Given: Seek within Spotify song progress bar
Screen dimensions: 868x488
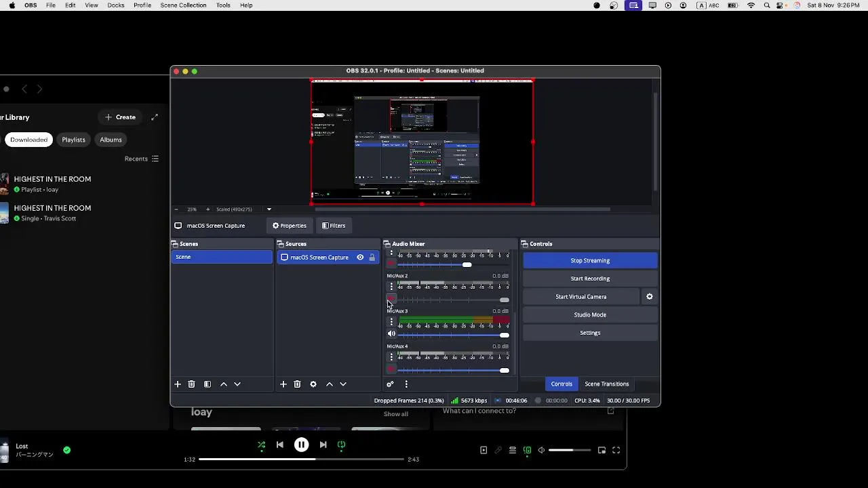Looking at the screenshot, I should (x=302, y=460).
